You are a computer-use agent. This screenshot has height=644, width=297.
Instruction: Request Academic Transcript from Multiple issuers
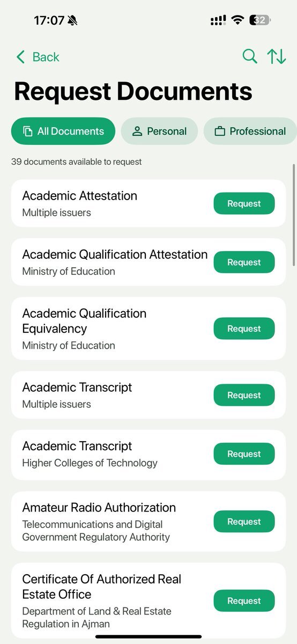pyautogui.click(x=244, y=395)
